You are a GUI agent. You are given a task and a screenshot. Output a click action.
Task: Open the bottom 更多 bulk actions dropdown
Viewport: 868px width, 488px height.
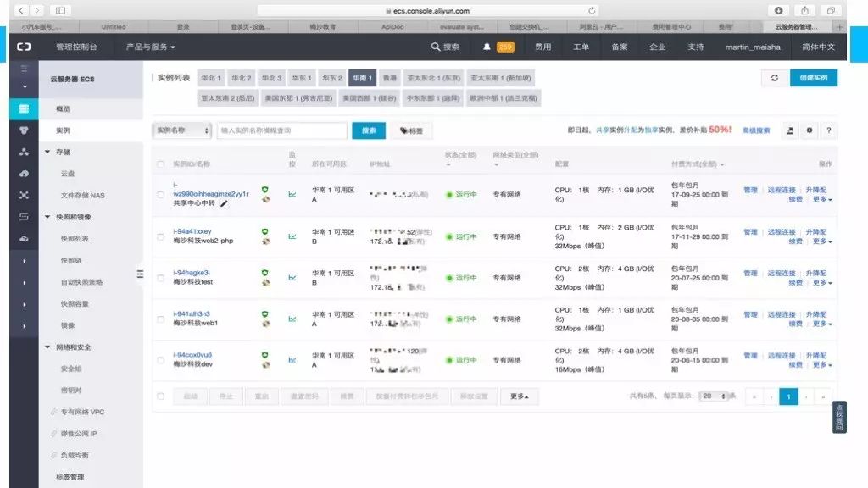pos(520,396)
